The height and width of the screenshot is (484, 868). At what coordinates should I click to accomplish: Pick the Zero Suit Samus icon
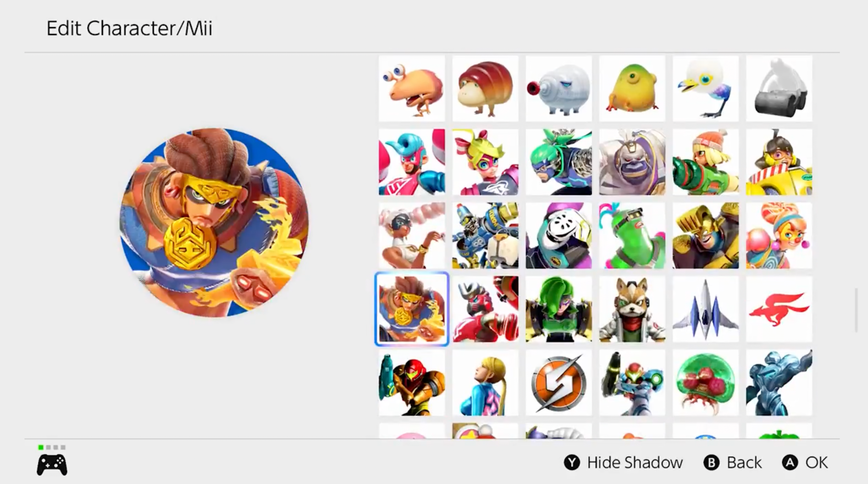[x=485, y=383]
